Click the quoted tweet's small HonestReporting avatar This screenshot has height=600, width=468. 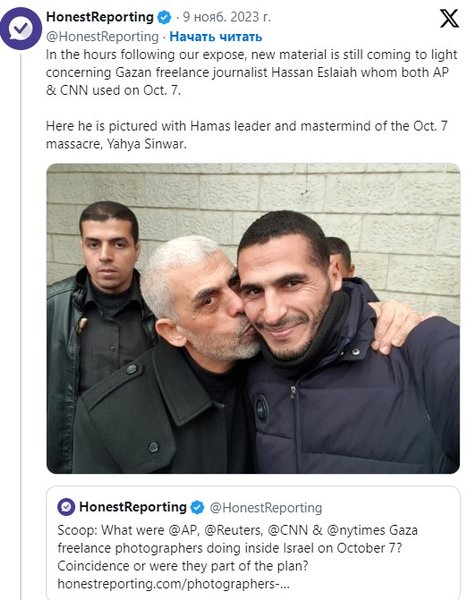(66, 507)
